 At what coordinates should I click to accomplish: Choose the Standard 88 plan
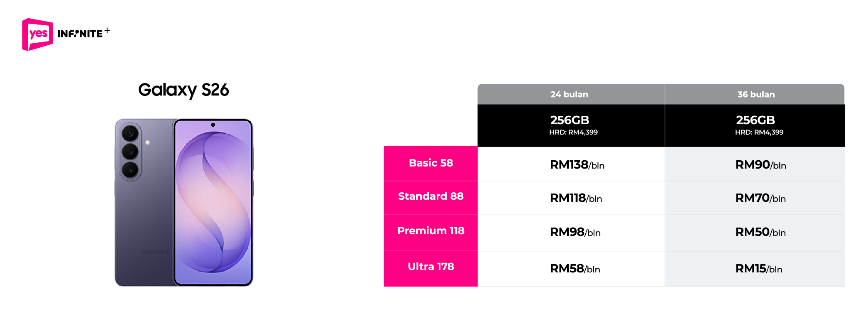point(430,196)
